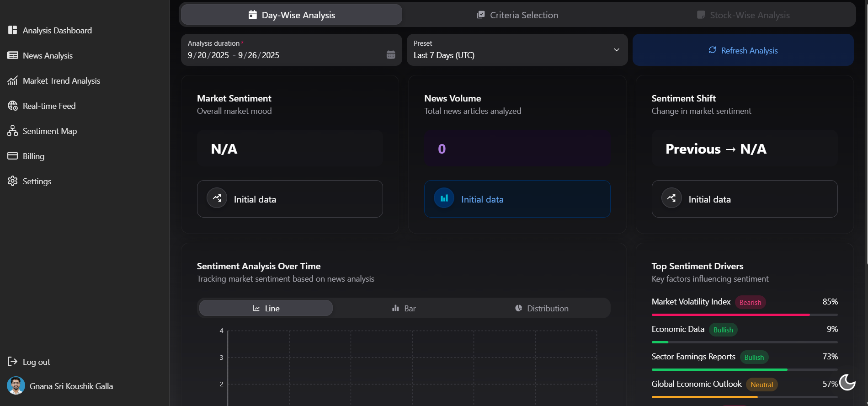Open Market Trend Analysis chart icon
Viewport: 868px width, 406px height.
(12, 80)
